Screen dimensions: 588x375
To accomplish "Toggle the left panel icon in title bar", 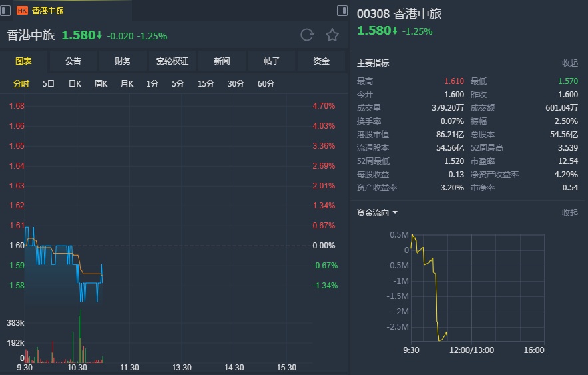I will pyautogui.click(x=5, y=10).
